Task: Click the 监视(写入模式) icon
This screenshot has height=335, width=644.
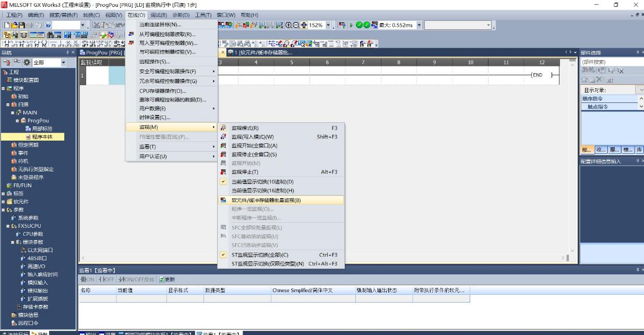Action: click(224, 136)
